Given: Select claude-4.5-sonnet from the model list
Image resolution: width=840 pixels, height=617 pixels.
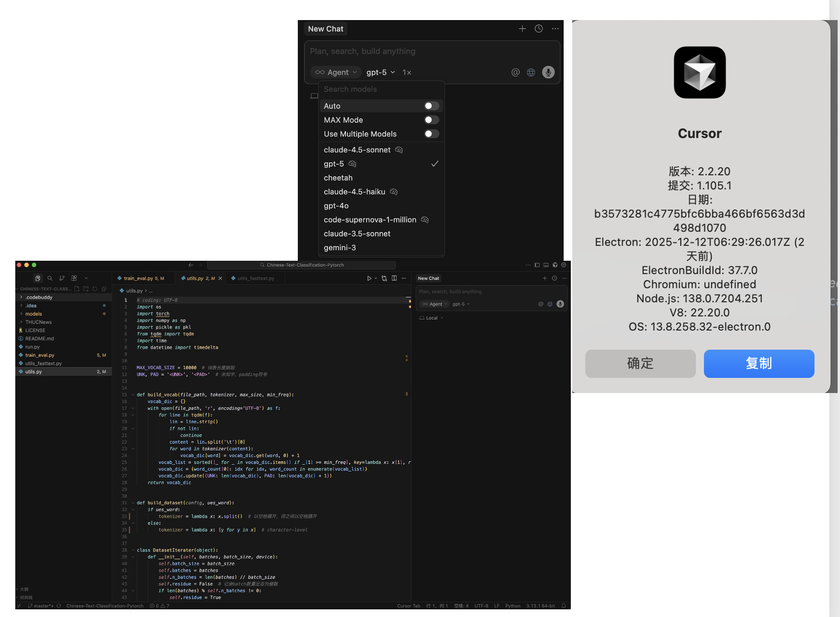Looking at the screenshot, I should click(x=381, y=150).
